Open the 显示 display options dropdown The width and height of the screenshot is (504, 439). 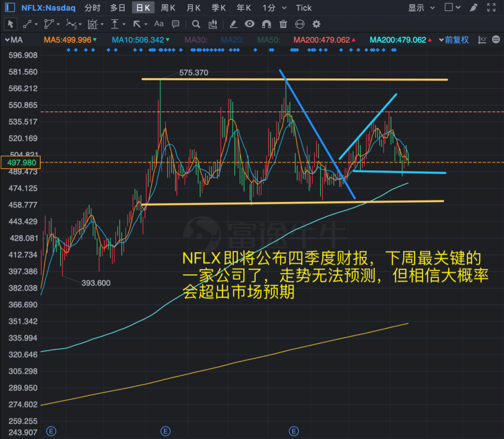click(x=421, y=8)
